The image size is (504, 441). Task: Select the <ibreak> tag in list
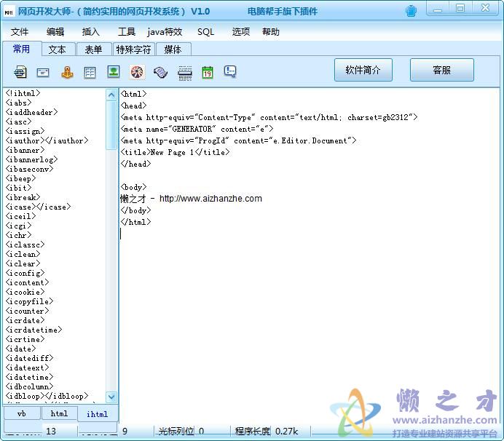pos(23,197)
